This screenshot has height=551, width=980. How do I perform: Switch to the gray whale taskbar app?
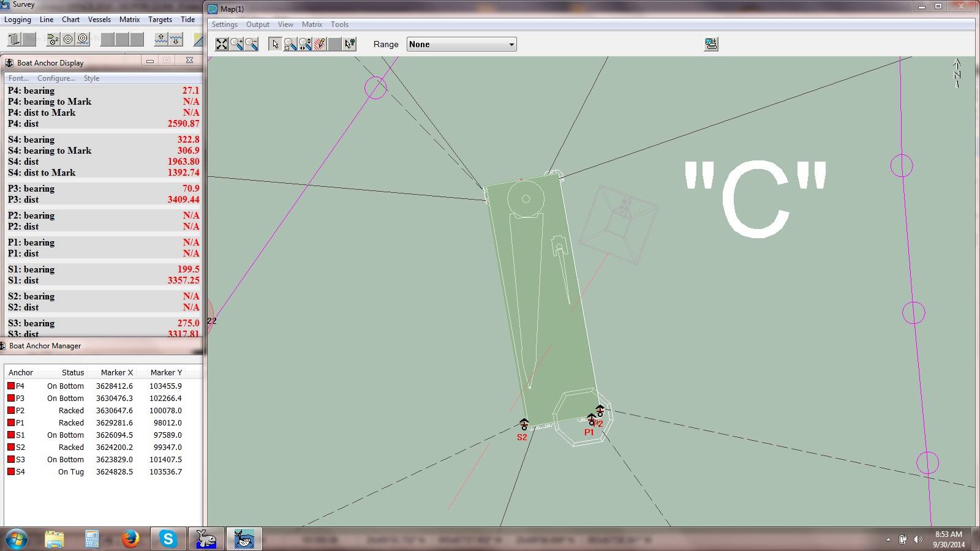point(206,539)
